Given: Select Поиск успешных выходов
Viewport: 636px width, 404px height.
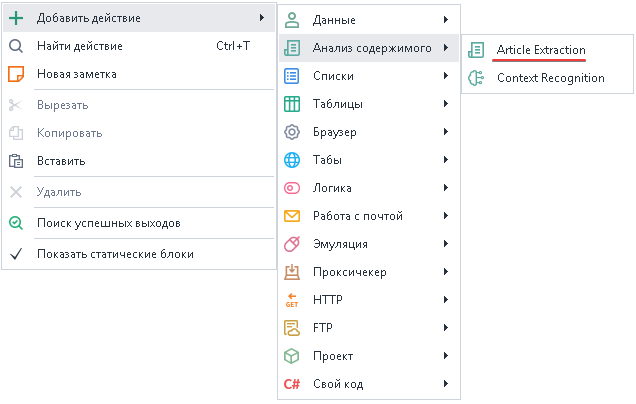Looking at the screenshot, I should (x=108, y=223).
